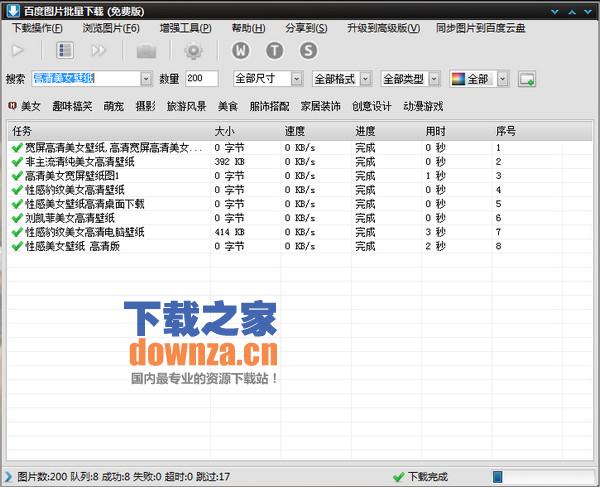The image size is (600, 487).
Task: Click the green check beside 下载完成
Action: pos(399,477)
